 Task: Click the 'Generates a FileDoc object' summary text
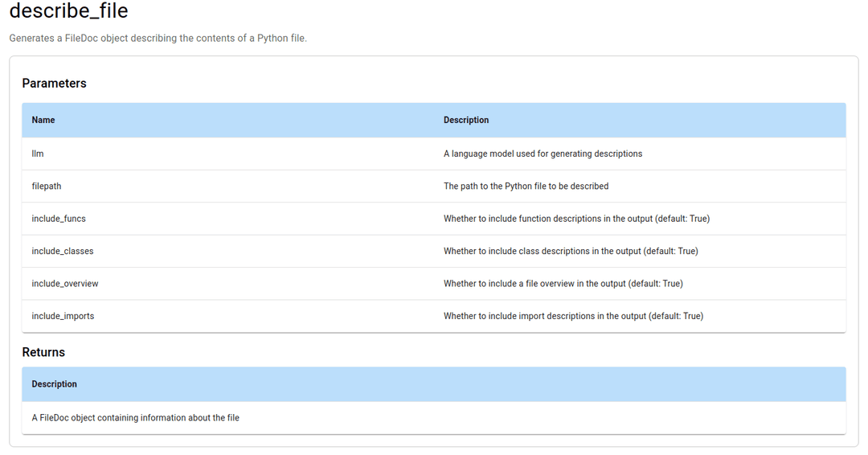(158, 38)
